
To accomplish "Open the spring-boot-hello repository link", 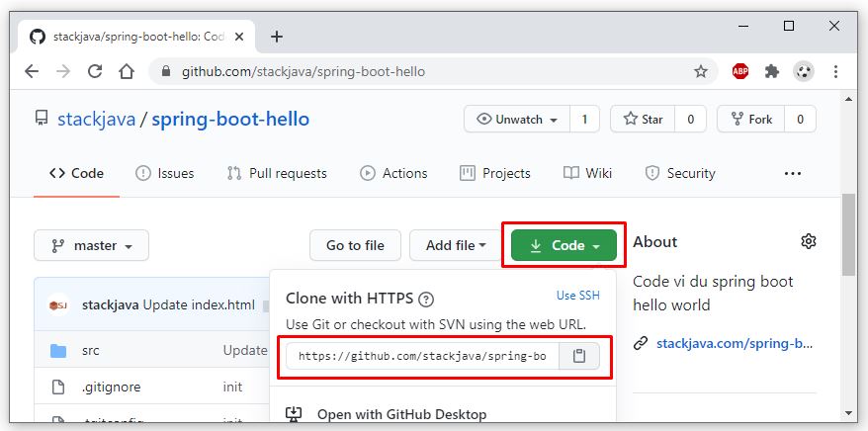I will point(230,120).
